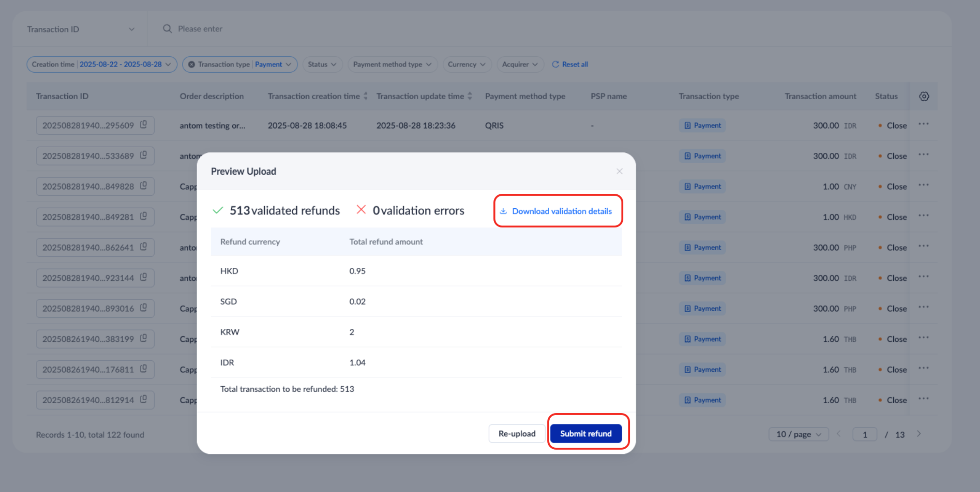The image size is (980, 492).
Task: Close the Preview Upload dialog
Action: pyautogui.click(x=619, y=171)
